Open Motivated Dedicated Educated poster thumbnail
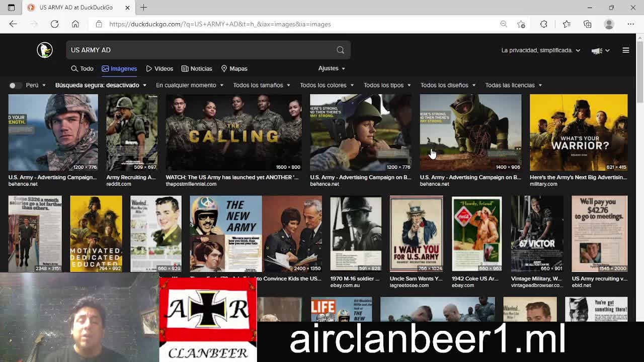 click(x=96, y=234)
